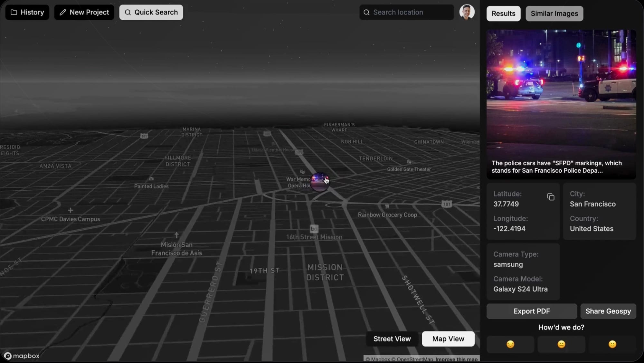This screenshot has width=644, height=363.
Task: Click the New Project pencil icon
Action: tap(62, 12)
